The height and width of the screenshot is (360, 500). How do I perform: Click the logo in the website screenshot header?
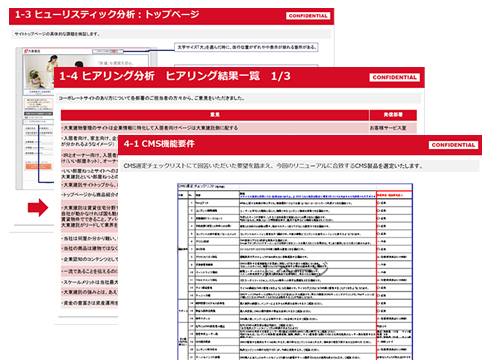click(x=32, y=51)
